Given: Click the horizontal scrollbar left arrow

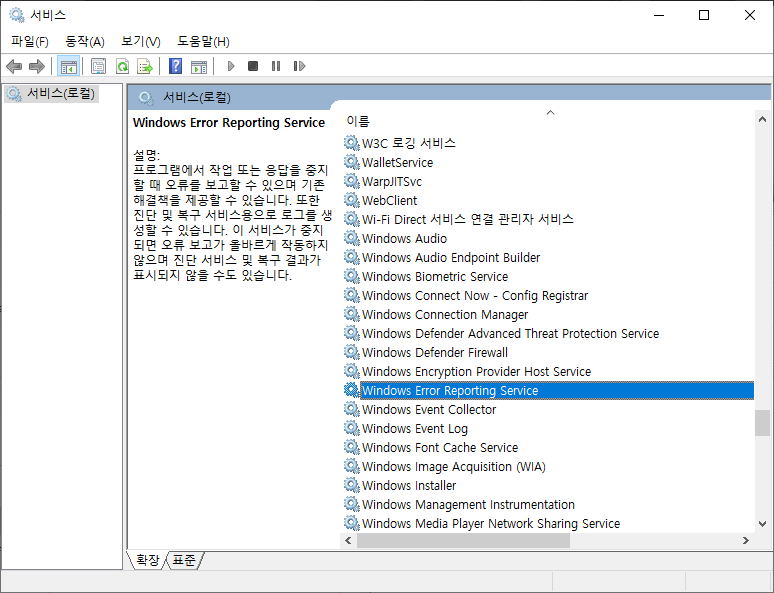Looking at the screenshot, I should click(x=348, y=541).
